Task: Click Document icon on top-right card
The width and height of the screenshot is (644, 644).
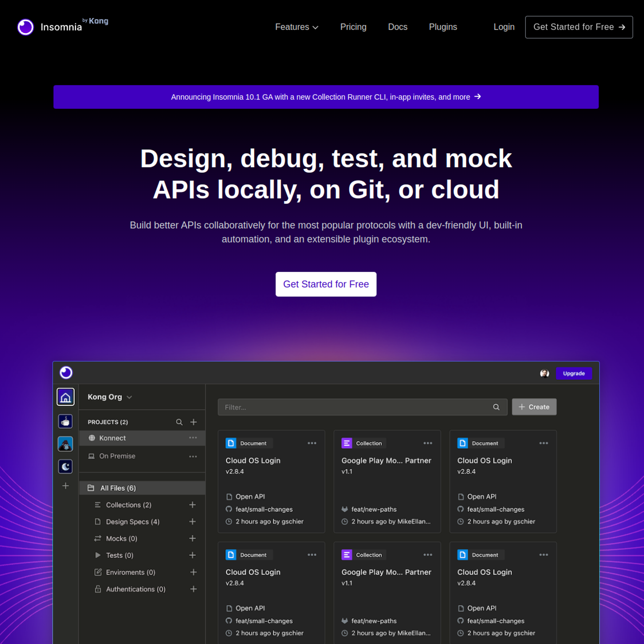Action: [x=462, y=443]
